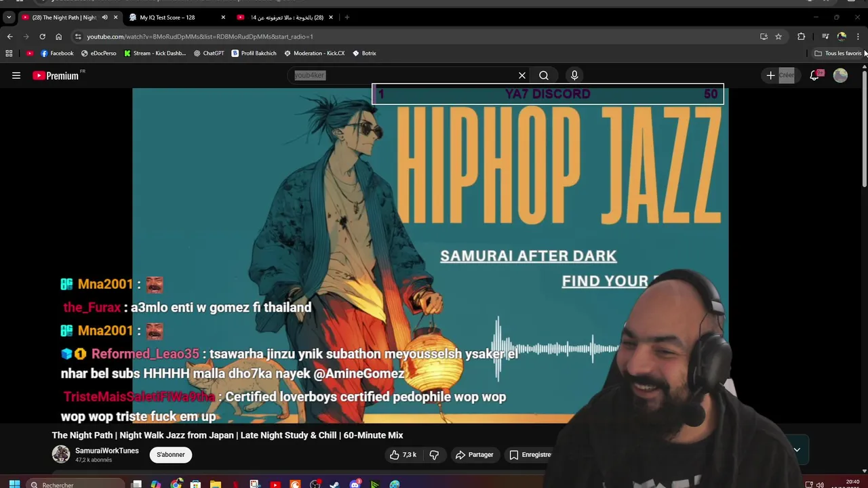The height and width of the screenshot is (488, 868).
Task: Open File Explorer from taskbar
Action: click(x=215, y=484)
